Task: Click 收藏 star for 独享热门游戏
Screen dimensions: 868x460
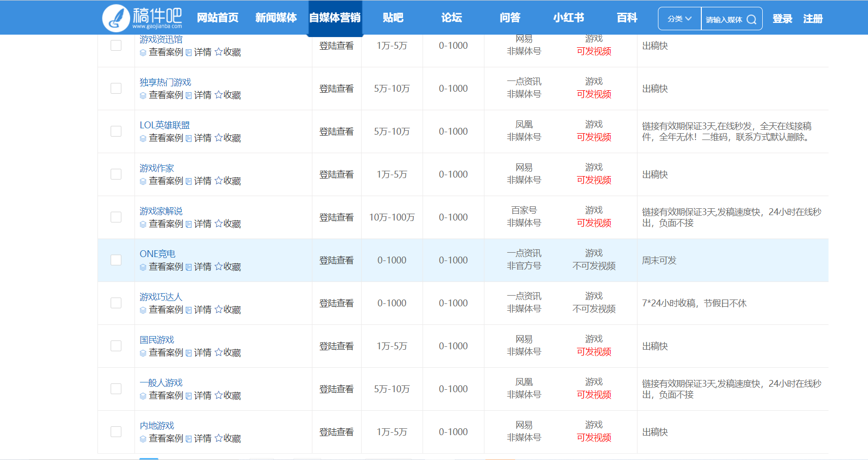Action: [x=228, y=95]
